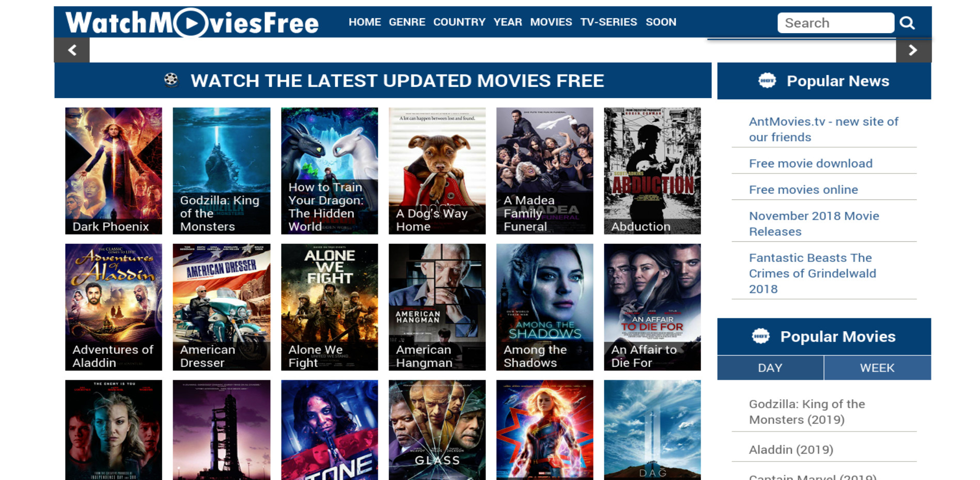Screen dimensions: 980x480
Task: Go to the TV-SERIES section
Action: (x=609, y=22)
